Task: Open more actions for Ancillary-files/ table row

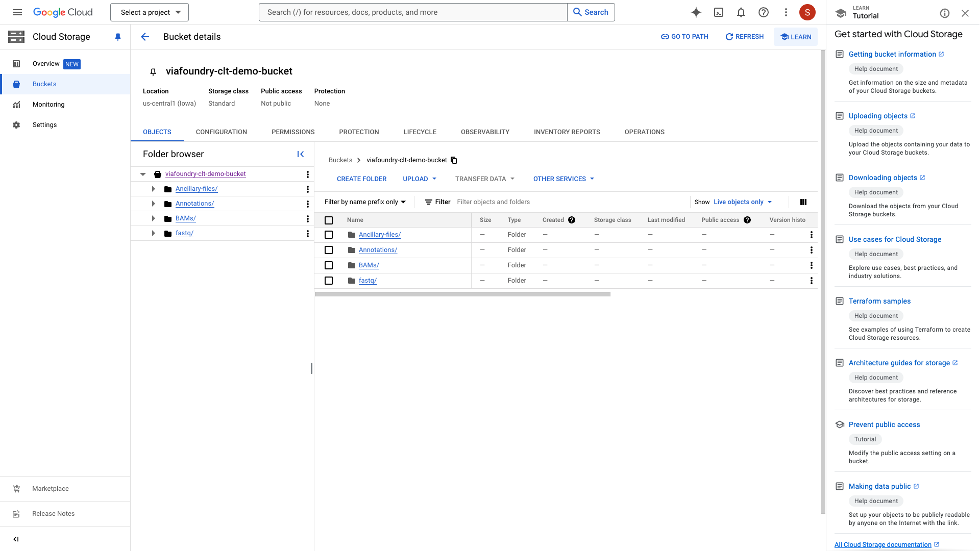Action: tap(811, 235)
